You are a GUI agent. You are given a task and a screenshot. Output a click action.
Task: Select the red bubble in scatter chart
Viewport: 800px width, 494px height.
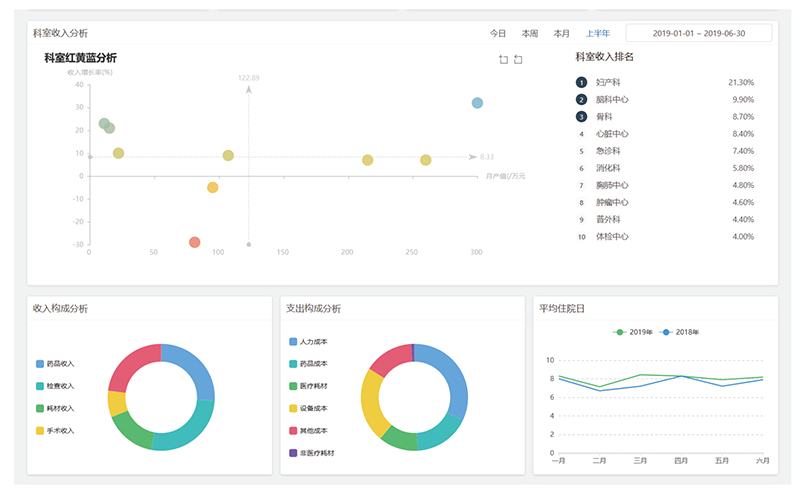click(194, 242)
